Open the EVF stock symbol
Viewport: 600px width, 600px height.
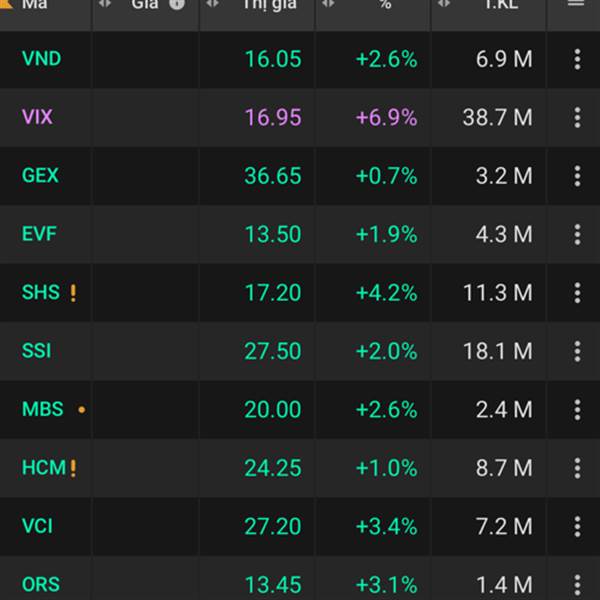click(39, 234)
